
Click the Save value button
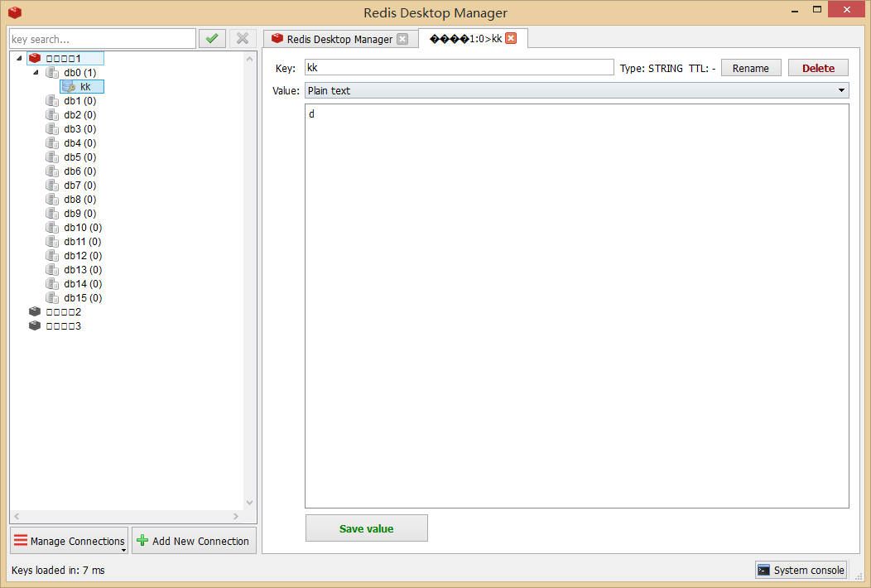pos(367,528)
